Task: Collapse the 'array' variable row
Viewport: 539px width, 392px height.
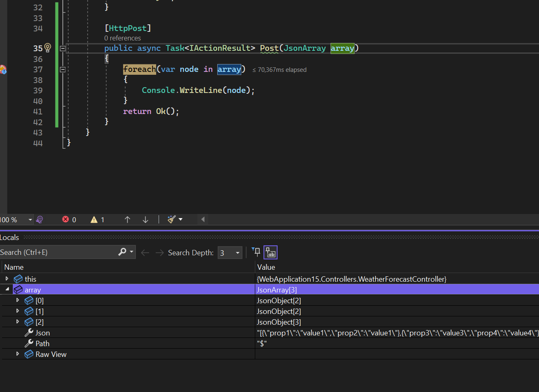Action: click(x=7, y=290)
